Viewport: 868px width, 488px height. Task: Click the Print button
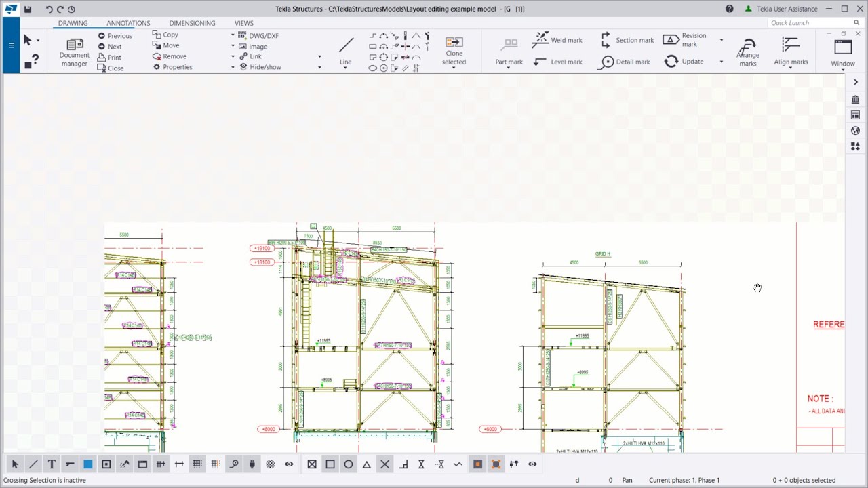click(x=110, y=58)
